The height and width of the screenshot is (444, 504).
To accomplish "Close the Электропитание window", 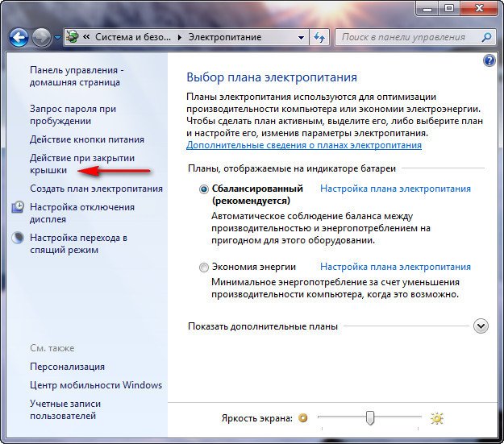I will tap(479, 8).
